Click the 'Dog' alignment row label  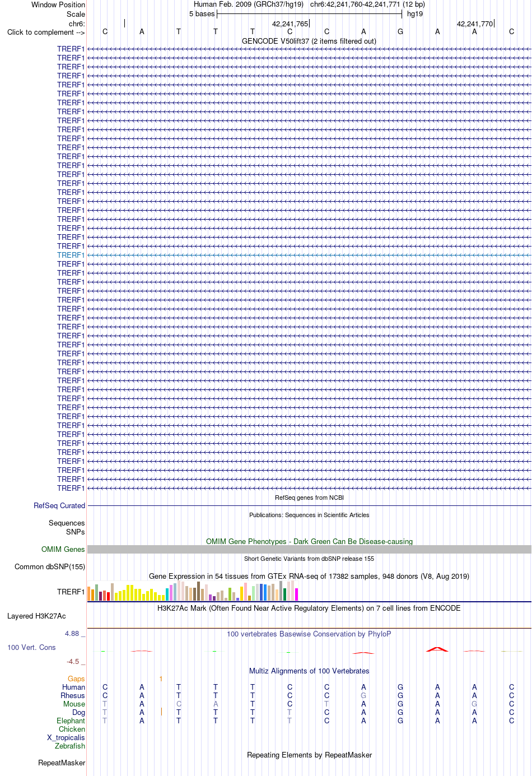(78, 712)
